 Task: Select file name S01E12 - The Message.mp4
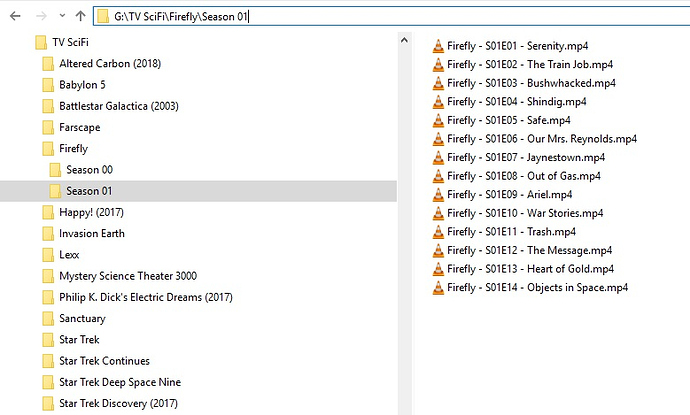(x=529, y=250)
